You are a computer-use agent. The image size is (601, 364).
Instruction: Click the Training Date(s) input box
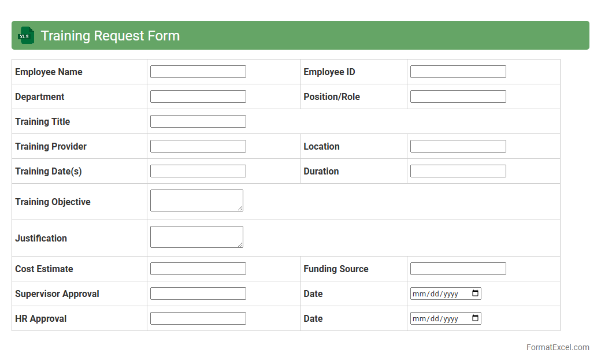pyautogui.click(x=198, y=171)
